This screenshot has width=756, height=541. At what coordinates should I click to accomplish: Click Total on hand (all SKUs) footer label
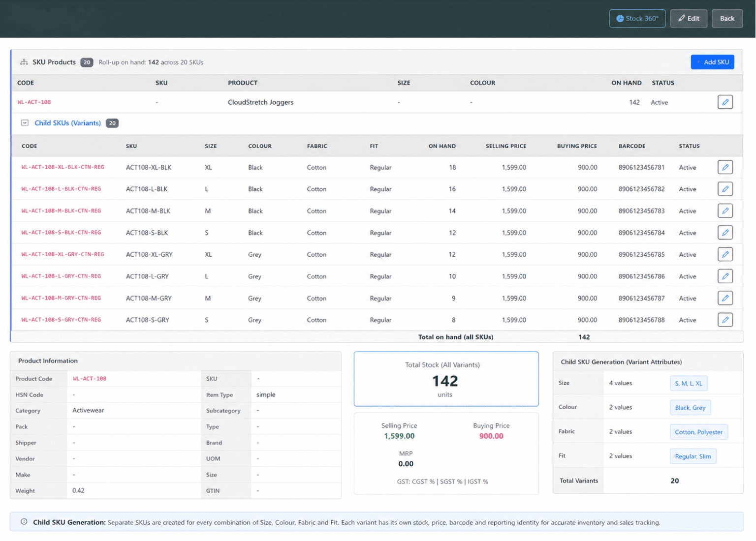point(456,337)
